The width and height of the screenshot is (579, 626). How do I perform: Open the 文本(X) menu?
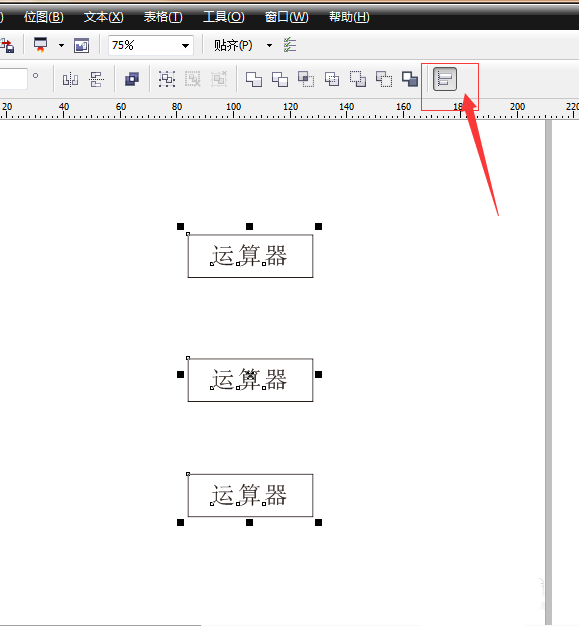coord(103,17)
